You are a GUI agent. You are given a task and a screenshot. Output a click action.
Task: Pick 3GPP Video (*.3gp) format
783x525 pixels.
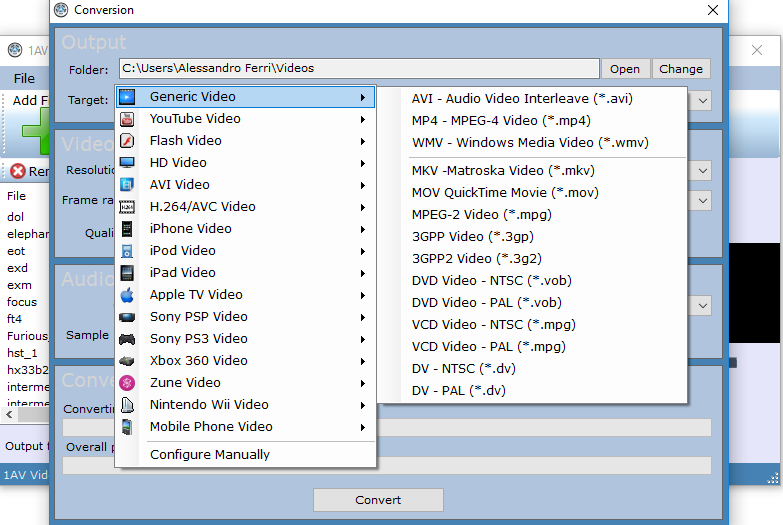click(532, 237)
